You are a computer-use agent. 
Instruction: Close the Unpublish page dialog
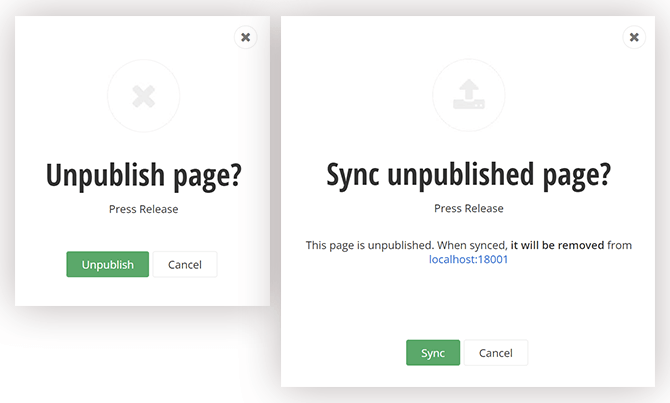(245, 37)
